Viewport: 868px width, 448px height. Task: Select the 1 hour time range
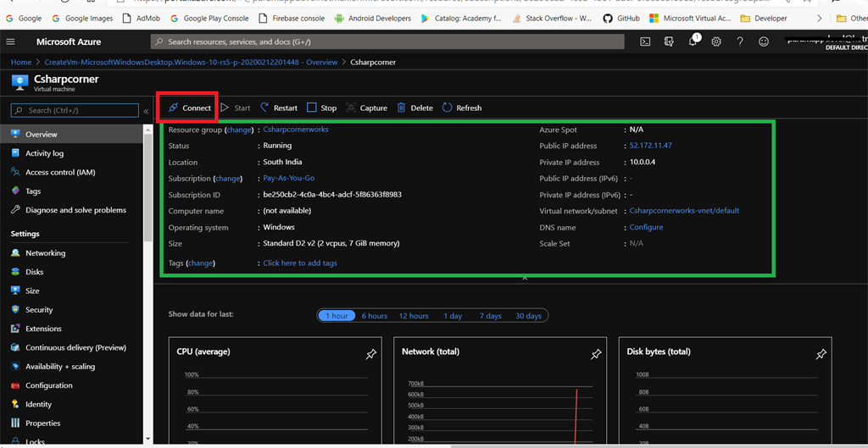tap(337, 316)
